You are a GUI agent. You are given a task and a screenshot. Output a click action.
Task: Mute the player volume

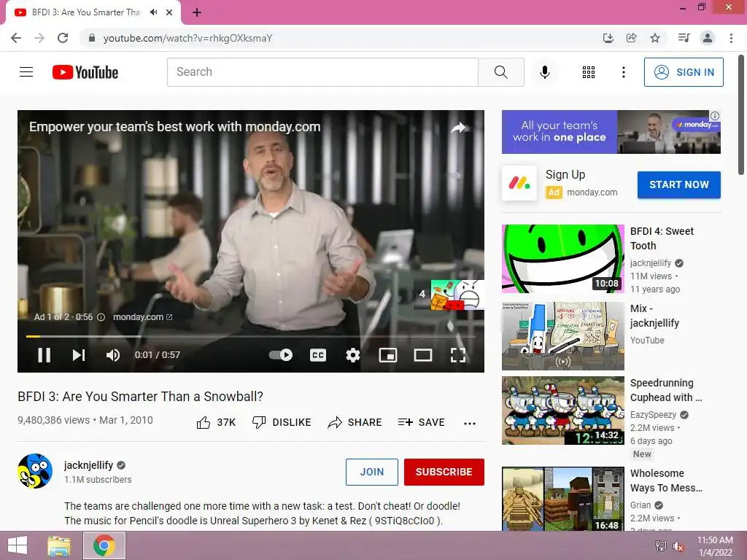coord(113,355)
